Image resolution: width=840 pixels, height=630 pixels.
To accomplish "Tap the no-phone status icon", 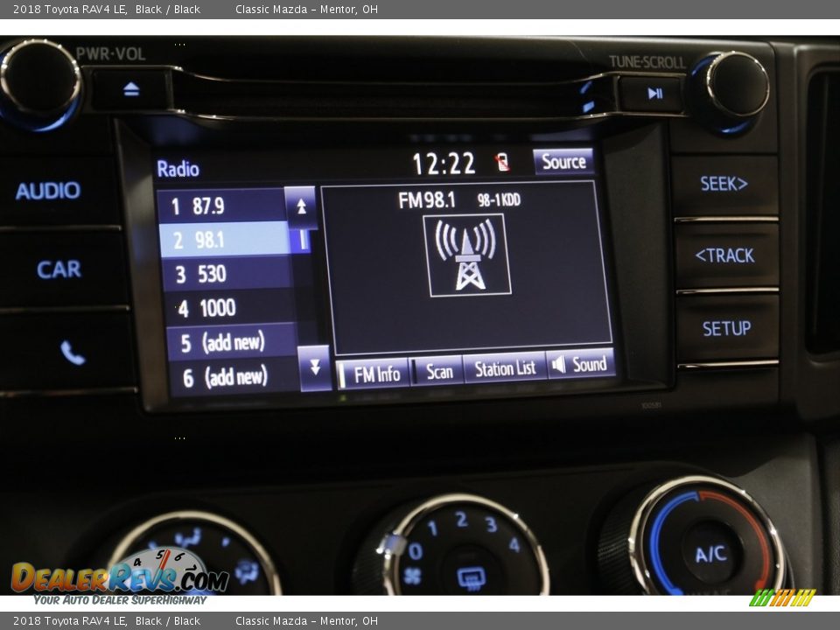I will [502, 163].
